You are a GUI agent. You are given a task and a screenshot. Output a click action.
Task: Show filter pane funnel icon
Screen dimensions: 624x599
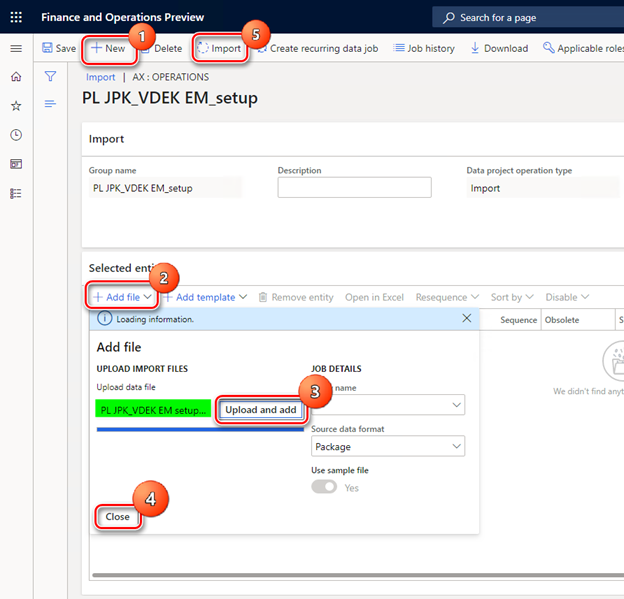coord(50,76)
